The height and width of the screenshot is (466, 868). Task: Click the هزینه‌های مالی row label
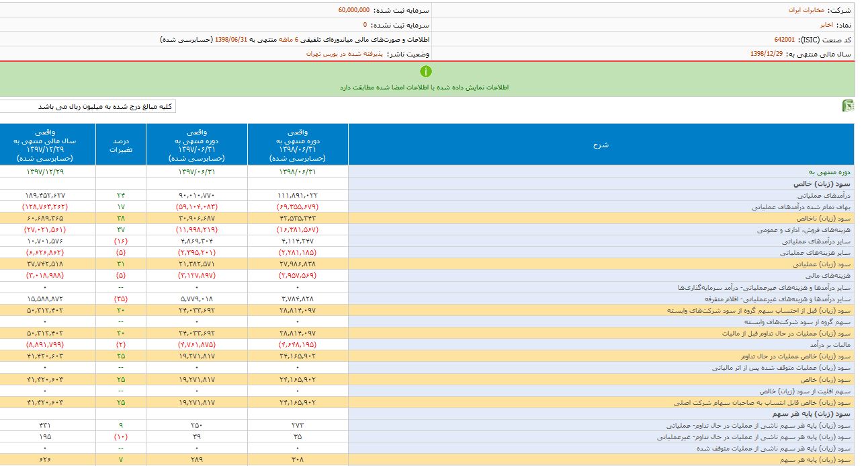(x=834, y=275)
